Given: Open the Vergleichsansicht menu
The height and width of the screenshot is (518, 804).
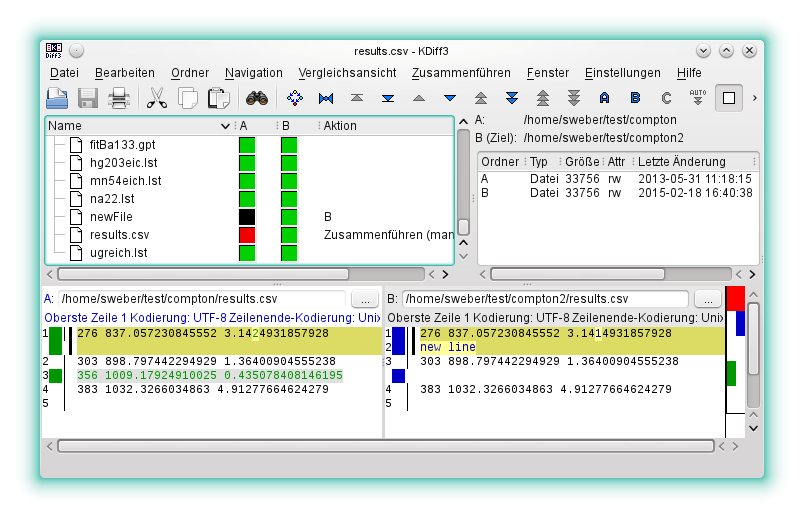Looking at the screenshot, I should click(347, 73).
